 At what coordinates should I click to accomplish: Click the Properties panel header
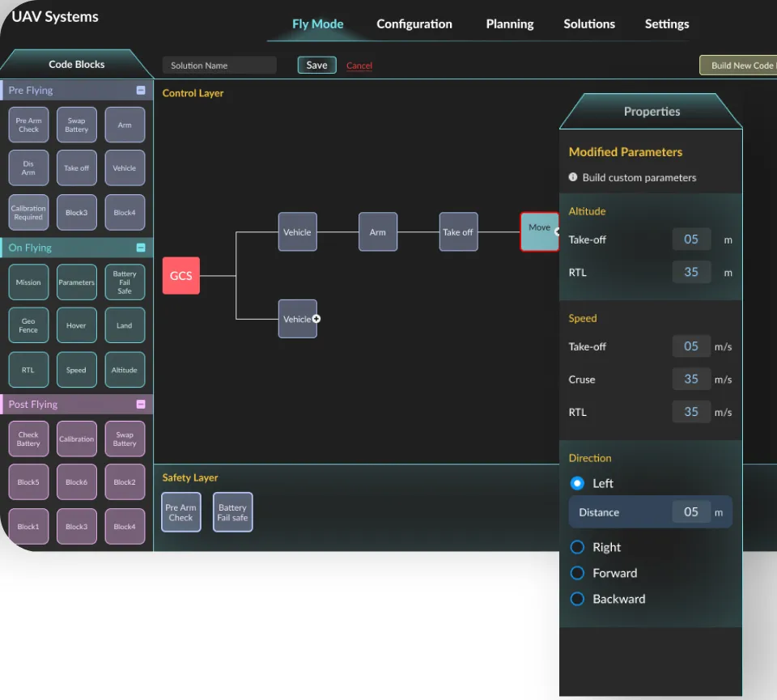pyautogui.click(x=651, y=112)
